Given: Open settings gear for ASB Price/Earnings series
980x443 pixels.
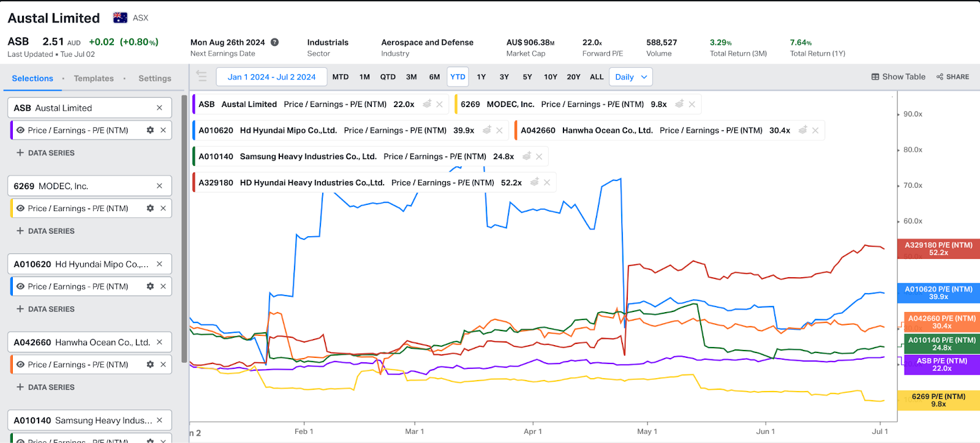Looking at the screenshot, I should pyautogui.click(x=150, y=130).
